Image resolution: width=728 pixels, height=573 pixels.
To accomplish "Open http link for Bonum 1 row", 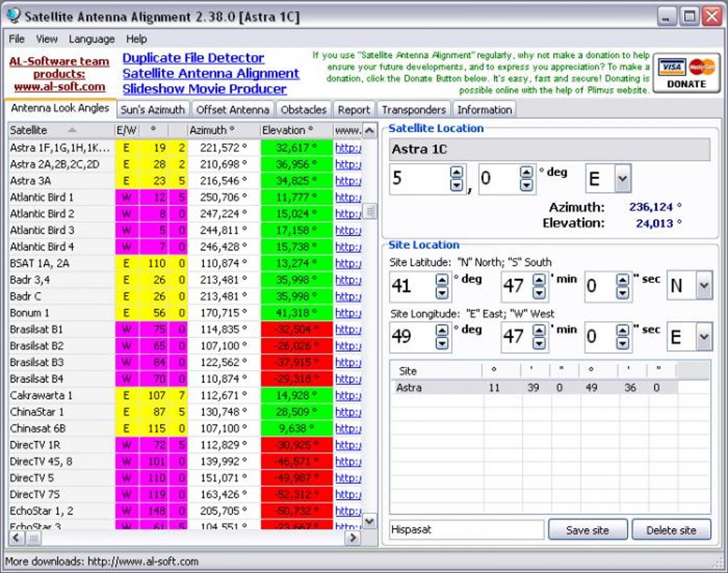I will click(348, 313).
